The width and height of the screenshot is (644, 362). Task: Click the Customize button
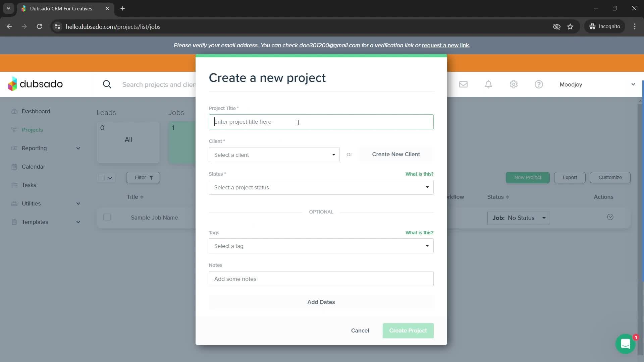(610, 177)
